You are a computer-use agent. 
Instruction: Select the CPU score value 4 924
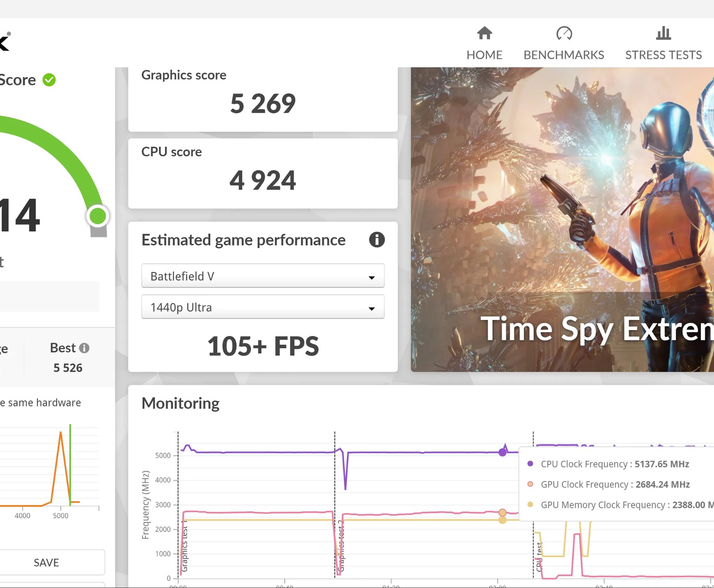pyautogui.click(x=263, y=181)
